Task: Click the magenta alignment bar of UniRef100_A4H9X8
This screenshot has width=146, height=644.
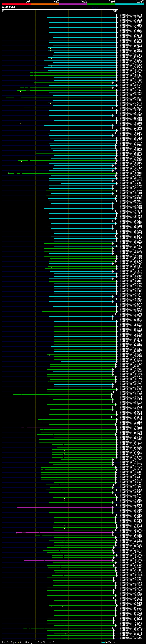Action: click(x=69, y=427)
